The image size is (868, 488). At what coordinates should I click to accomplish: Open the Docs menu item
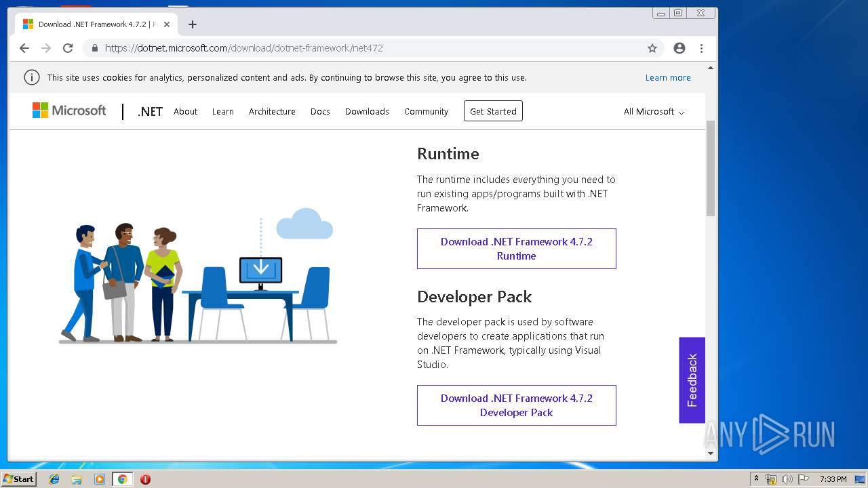pos(320,111)
